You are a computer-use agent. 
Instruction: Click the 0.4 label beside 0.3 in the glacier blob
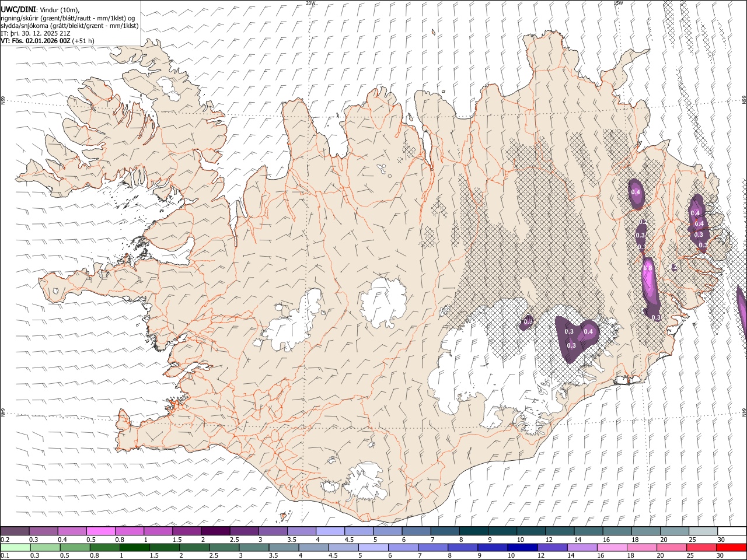pos(588,332)
